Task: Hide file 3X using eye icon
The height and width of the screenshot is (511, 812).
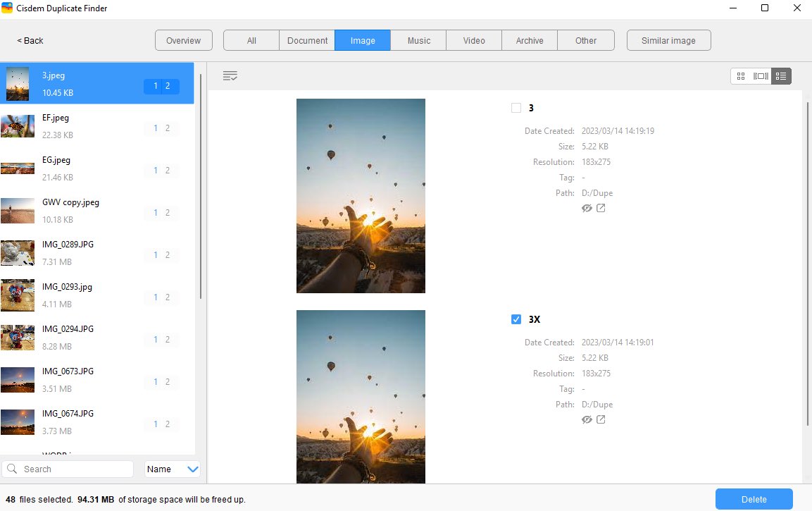Action: click(587, 420)
